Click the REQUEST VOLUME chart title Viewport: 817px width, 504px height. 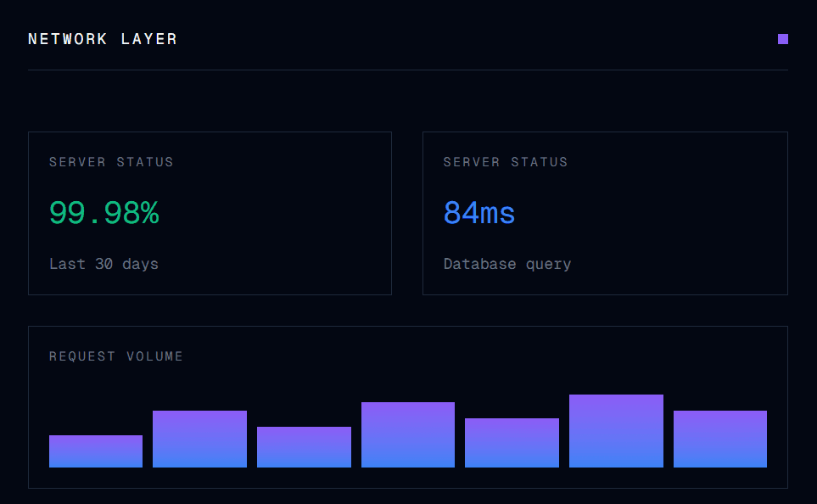tap(115, 356)
